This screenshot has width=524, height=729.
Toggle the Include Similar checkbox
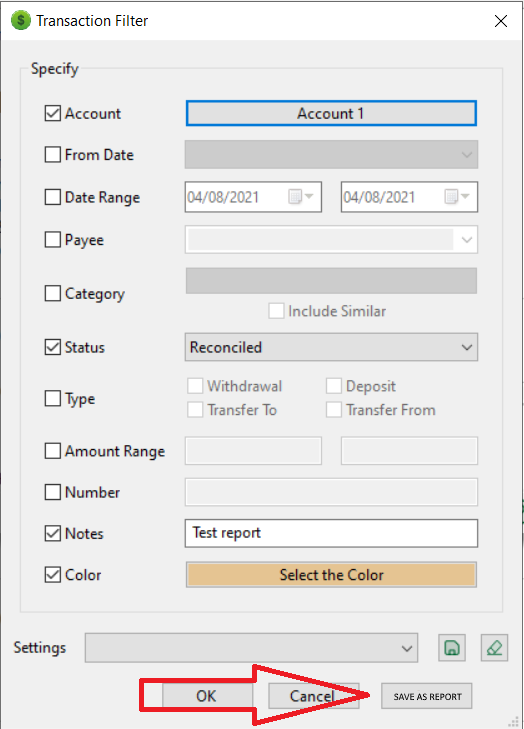276,311
